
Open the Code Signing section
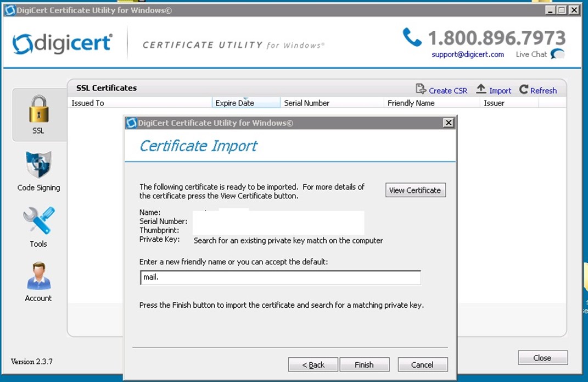38,171
